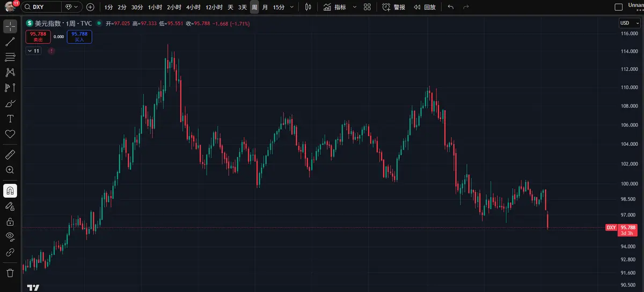Click the trash remove drawings icon
The height and width of the screenshot is (292, 644).
coord(10,273)
